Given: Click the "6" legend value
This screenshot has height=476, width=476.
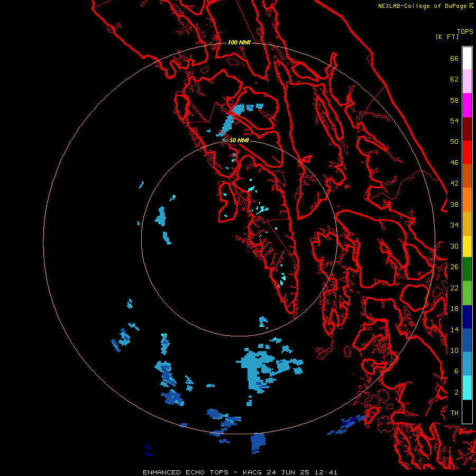Looking at the screenshot, I should [456, 371].
